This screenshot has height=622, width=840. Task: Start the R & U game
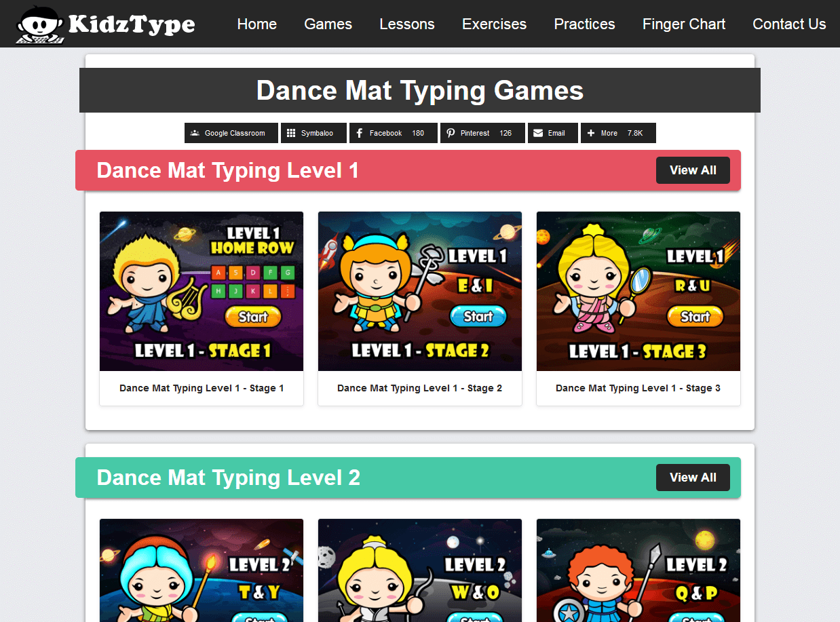pos(695,316)
